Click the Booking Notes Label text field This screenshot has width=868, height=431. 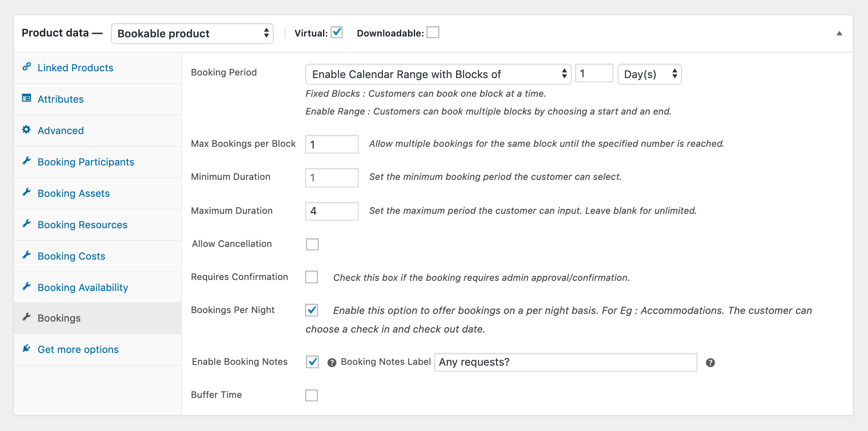(565, 362)
